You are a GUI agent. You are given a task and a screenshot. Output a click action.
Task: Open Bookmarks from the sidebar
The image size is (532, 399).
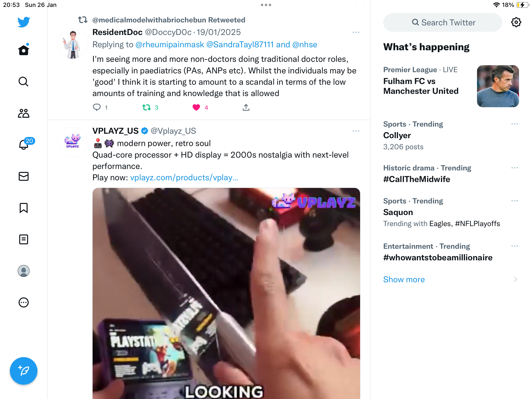[24, 208]
